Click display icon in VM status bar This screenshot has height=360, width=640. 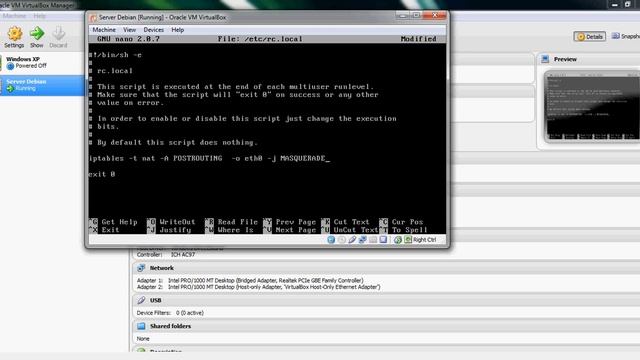[x=383, y=240]
